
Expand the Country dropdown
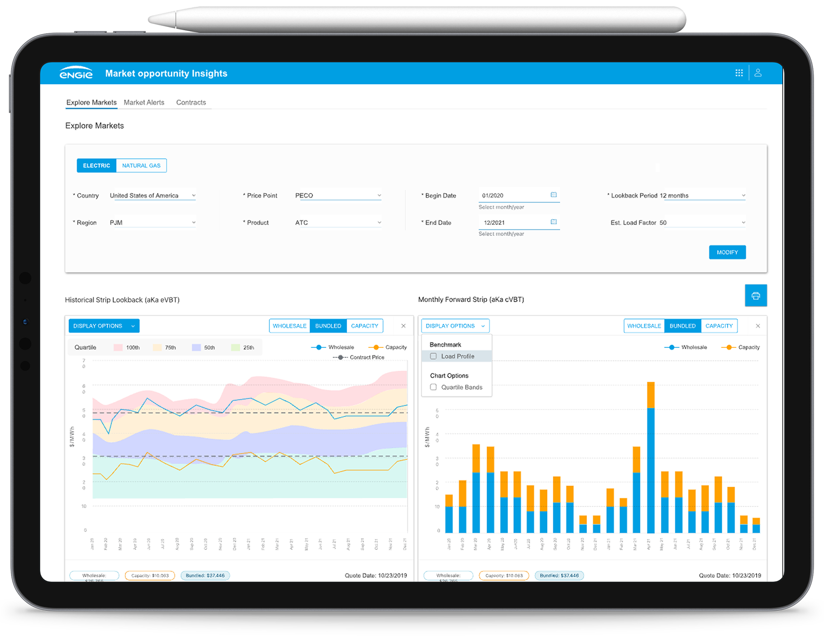[x=152, y=195]
